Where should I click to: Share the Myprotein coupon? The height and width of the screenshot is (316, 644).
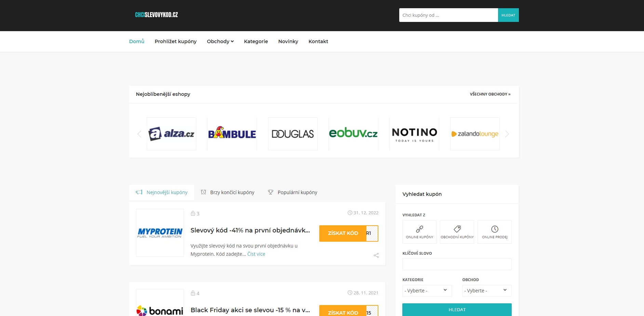tap(376, 255)
